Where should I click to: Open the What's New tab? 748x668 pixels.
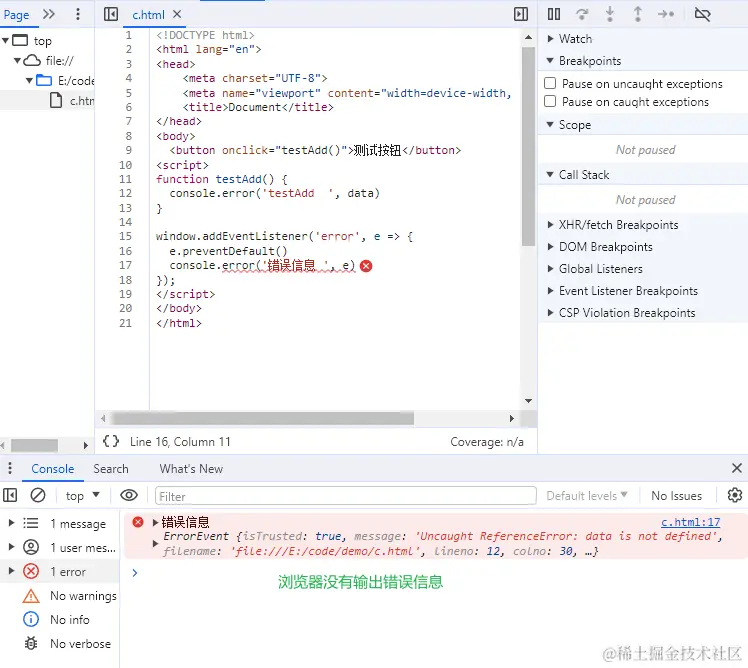[x=191, y=469]
